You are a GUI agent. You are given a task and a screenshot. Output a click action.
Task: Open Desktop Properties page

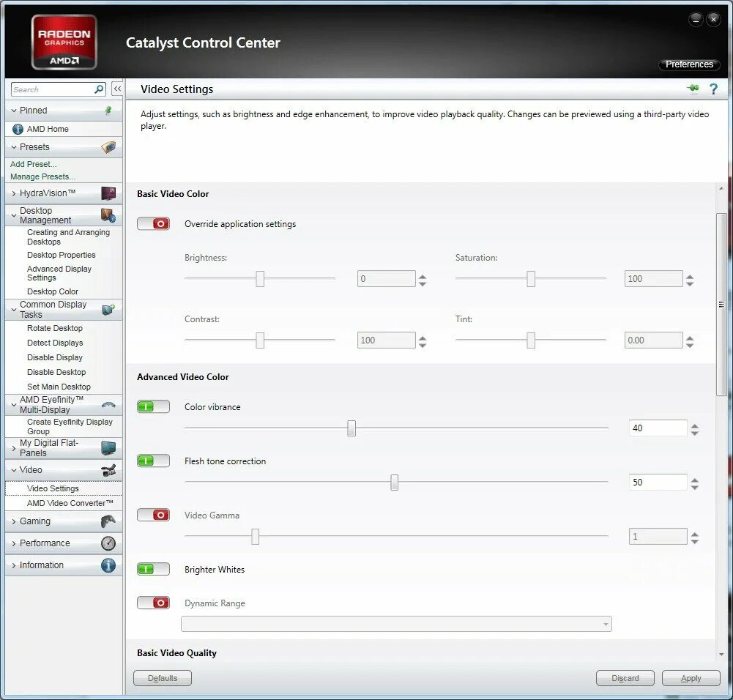click(x=62, y=255)
